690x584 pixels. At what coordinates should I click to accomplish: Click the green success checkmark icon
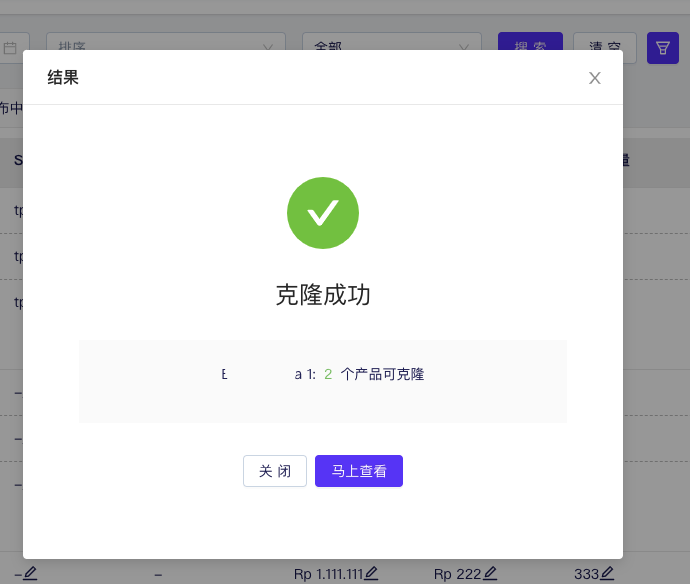pyautogui.click(x=323, y=212)
